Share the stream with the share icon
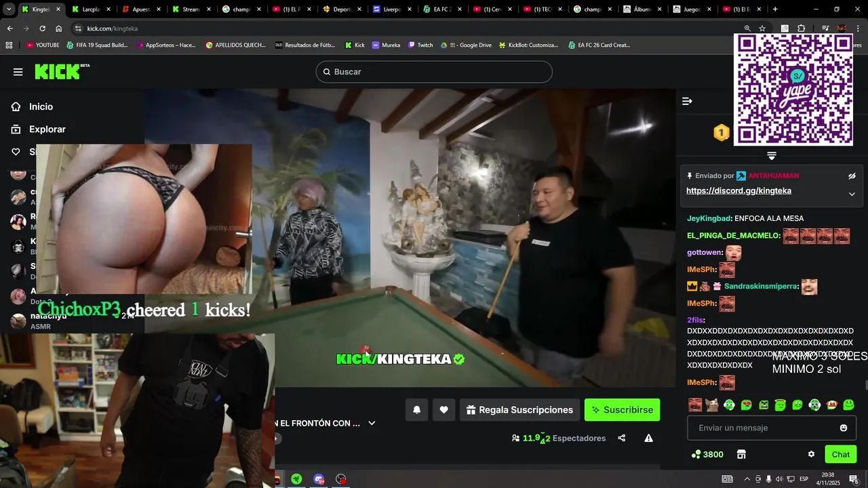 (x=621, y=439)
